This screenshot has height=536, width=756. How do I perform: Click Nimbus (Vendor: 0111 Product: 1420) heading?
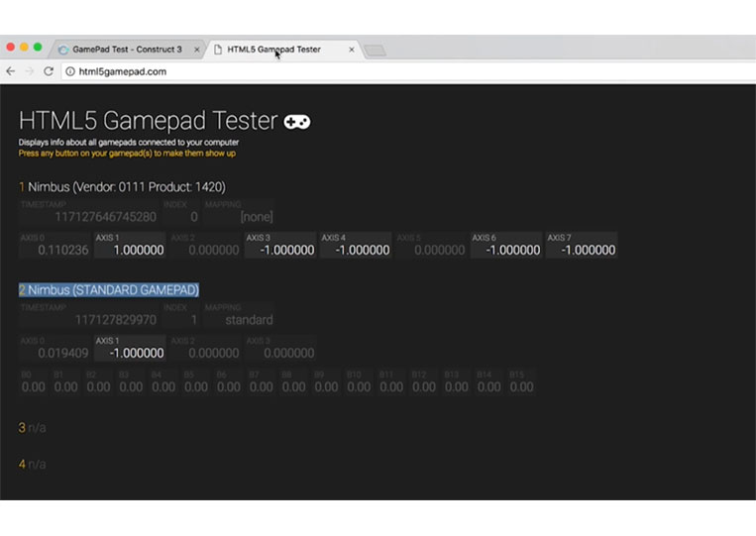tap(122, 187)
